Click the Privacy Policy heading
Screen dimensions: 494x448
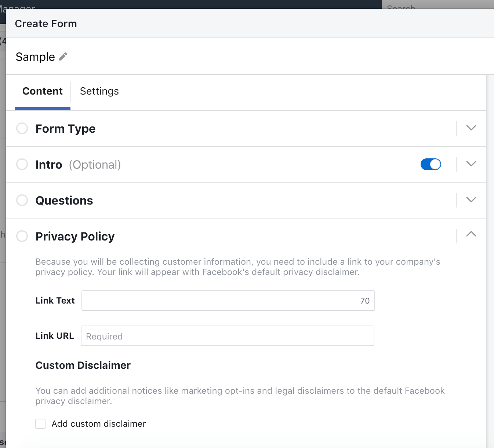tap(75, 236)
